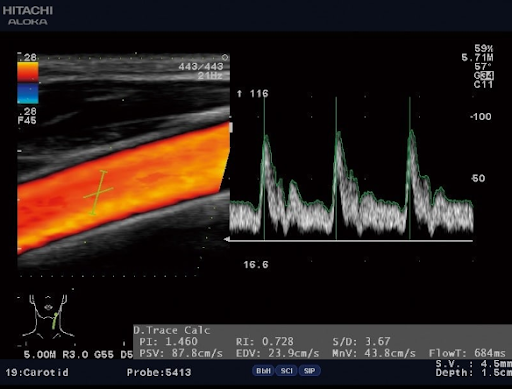Click the F45 color filter value

[x=27, y=120]
